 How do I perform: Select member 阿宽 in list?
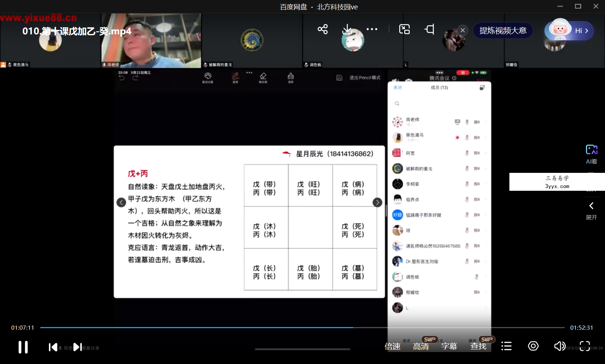tap(439, 153)
